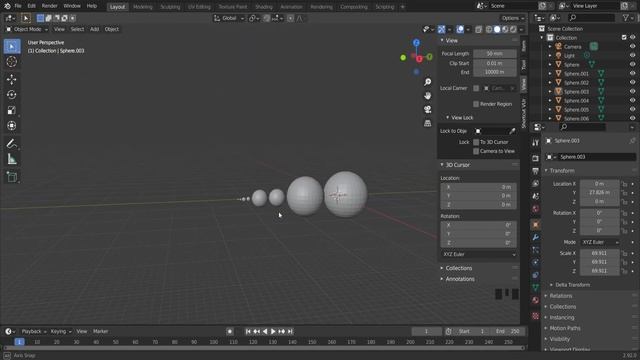Toggle X-ray display icon

click(478, 29)
